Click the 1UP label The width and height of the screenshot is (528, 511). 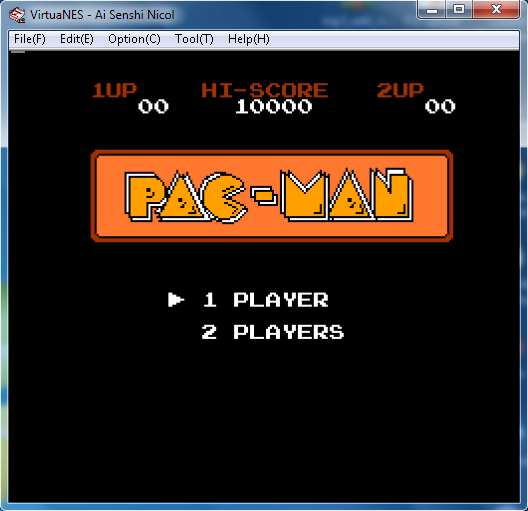click(x=115, y=90)
